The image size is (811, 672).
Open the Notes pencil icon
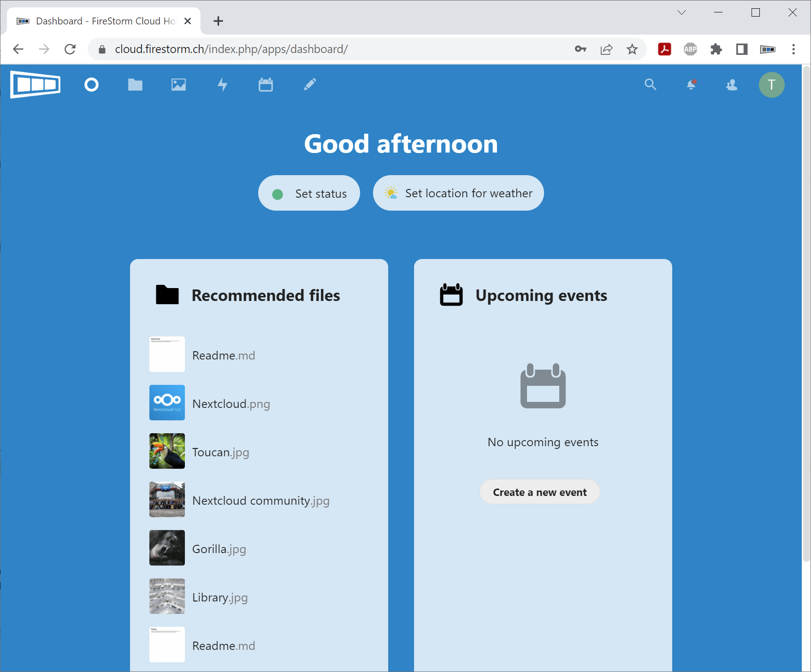(x=310, y=85)
